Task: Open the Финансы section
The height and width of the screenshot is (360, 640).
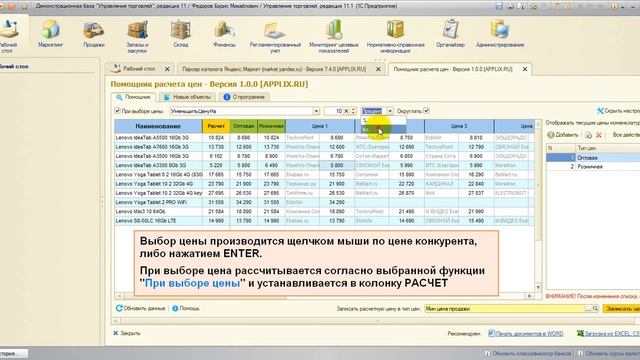Action: 224,34
